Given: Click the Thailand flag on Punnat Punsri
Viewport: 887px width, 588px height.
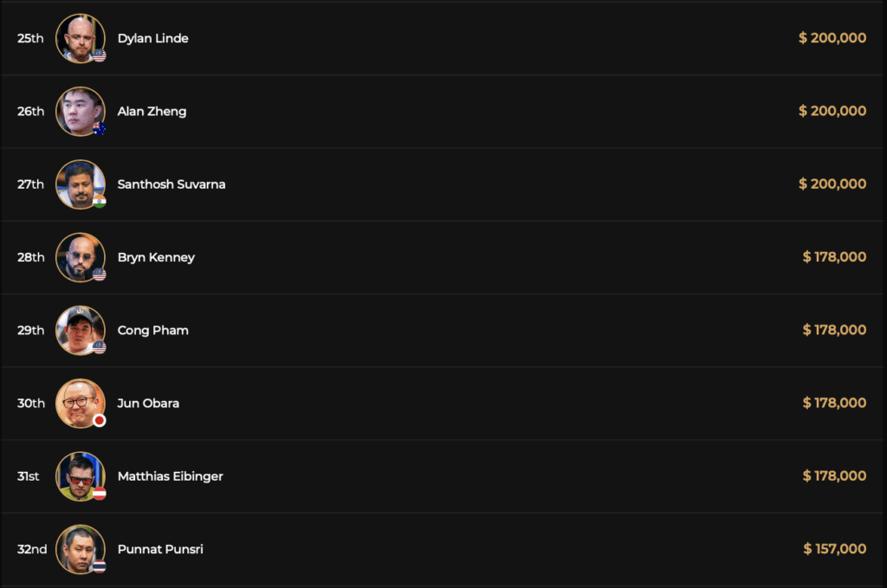Looking at the screenshot, I should click(x=100, y=566).
